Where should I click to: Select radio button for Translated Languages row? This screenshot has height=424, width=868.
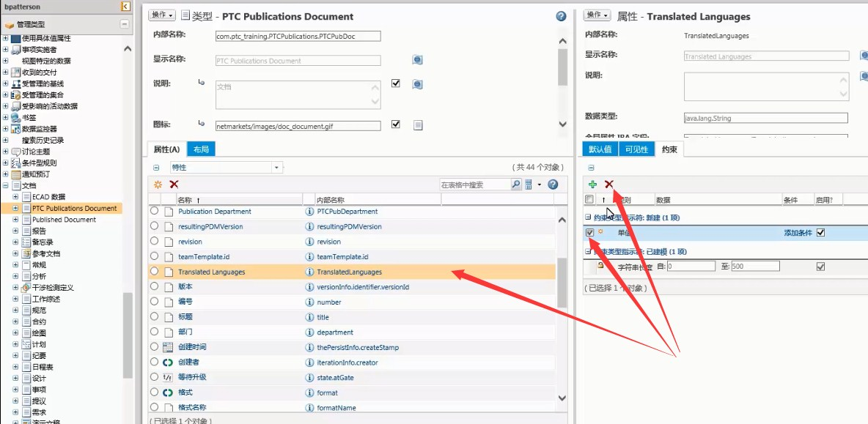154,272
